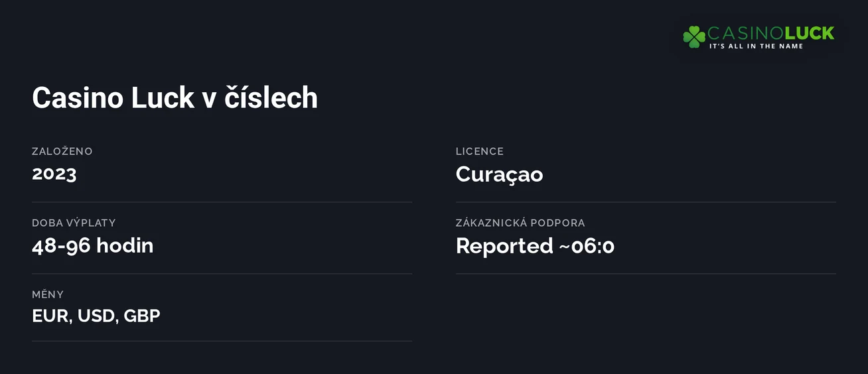Screen dimensions: 868x374
Task: Click the It's all in the name tagline
Action: 756,46
